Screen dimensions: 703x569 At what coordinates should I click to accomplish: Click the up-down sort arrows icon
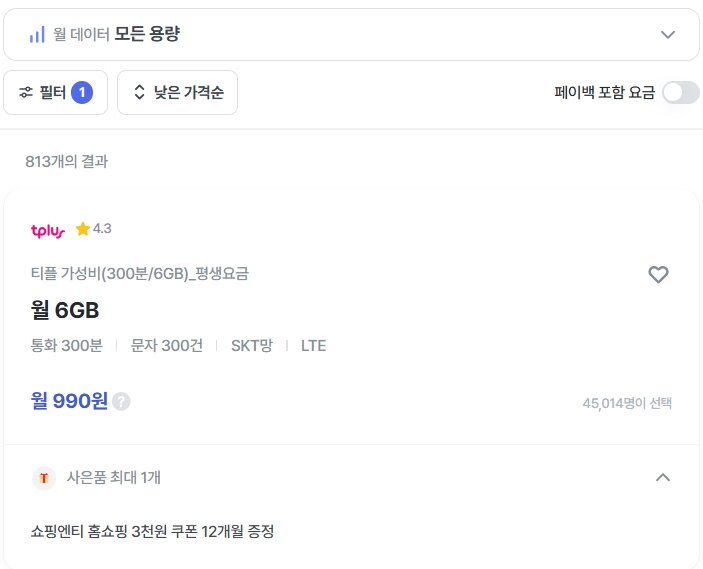pos(139,92)
